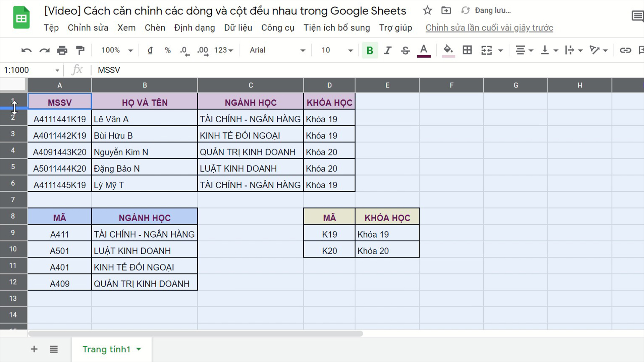Open the font size 10 dropdown
The image size is (644, 362).
coord(337,50)
